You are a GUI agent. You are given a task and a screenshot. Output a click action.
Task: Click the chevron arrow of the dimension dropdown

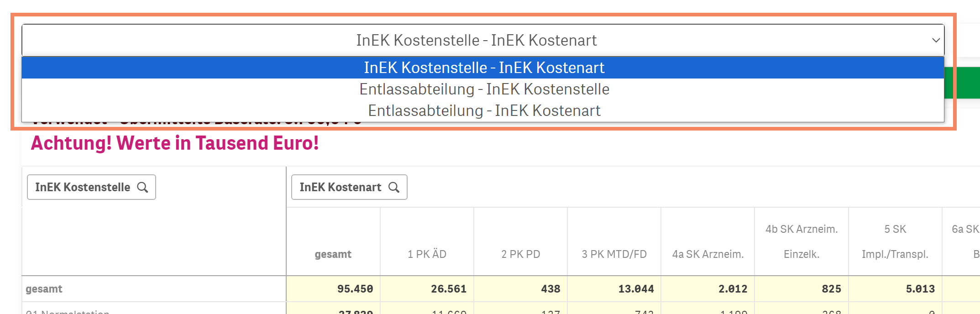936,40
